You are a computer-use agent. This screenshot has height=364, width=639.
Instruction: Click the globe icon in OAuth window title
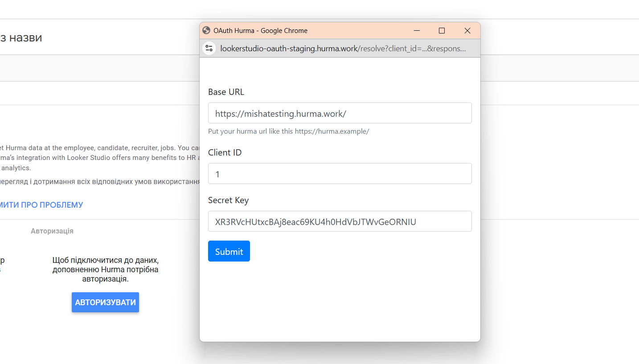pos(206,30)
